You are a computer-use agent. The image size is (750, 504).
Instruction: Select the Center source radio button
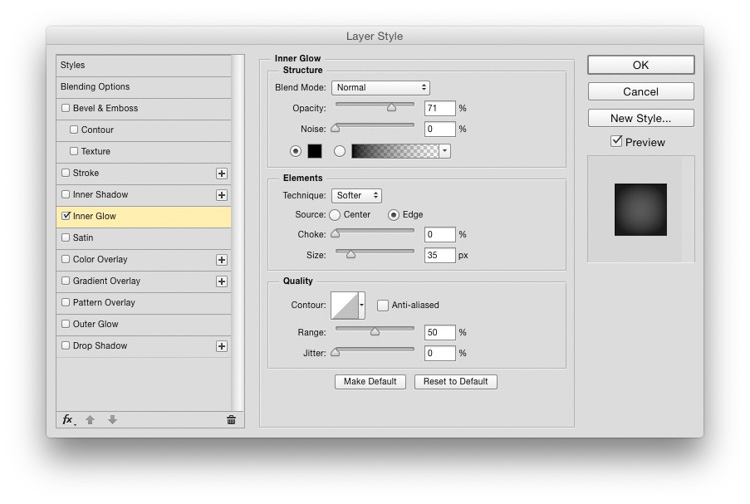pyautogui.click(x=334, y=215)
